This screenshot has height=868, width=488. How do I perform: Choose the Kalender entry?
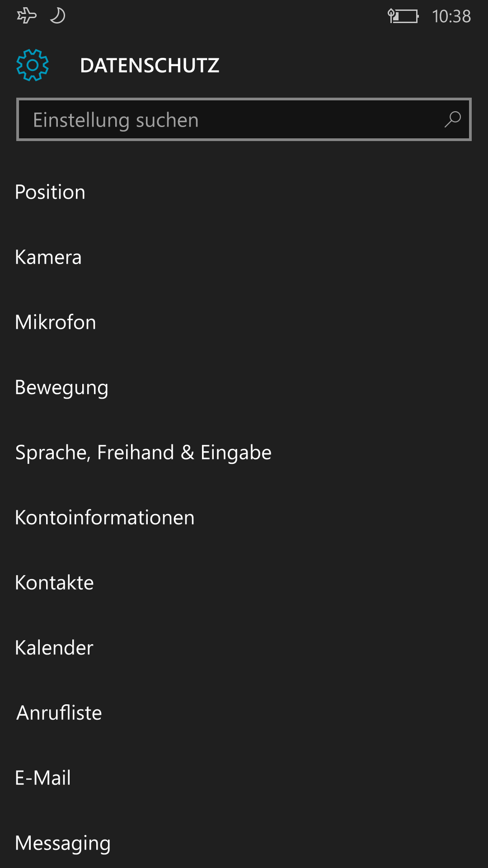[x=244, y=648]
